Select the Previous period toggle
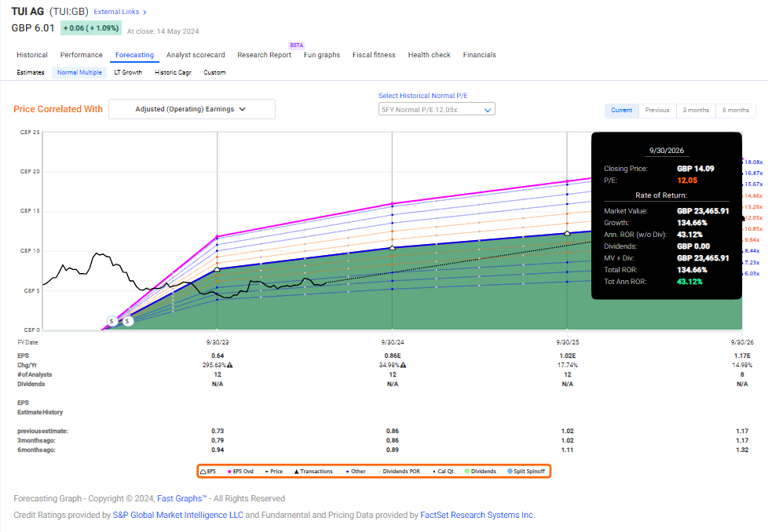768x532 pixels. [x=657, y=110]
